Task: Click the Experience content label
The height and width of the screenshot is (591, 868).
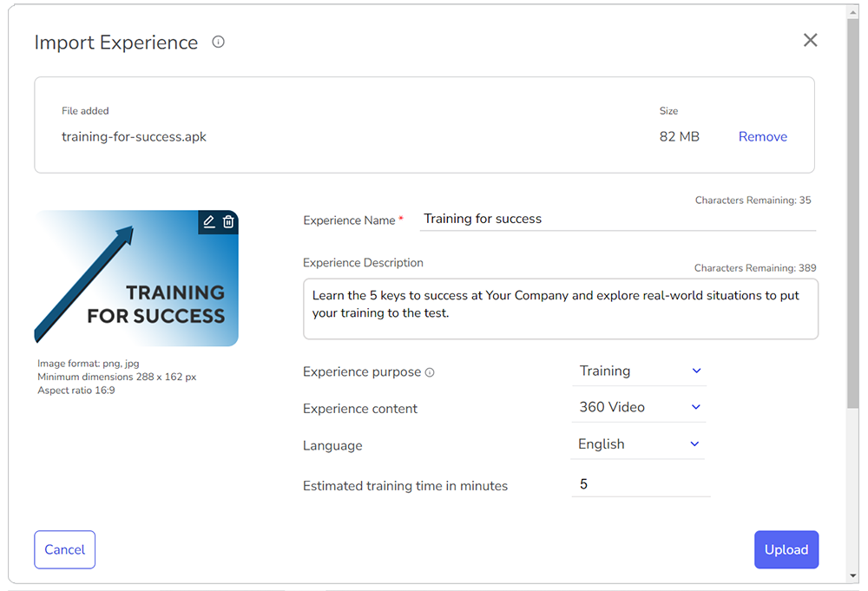Action: [360, 409]
